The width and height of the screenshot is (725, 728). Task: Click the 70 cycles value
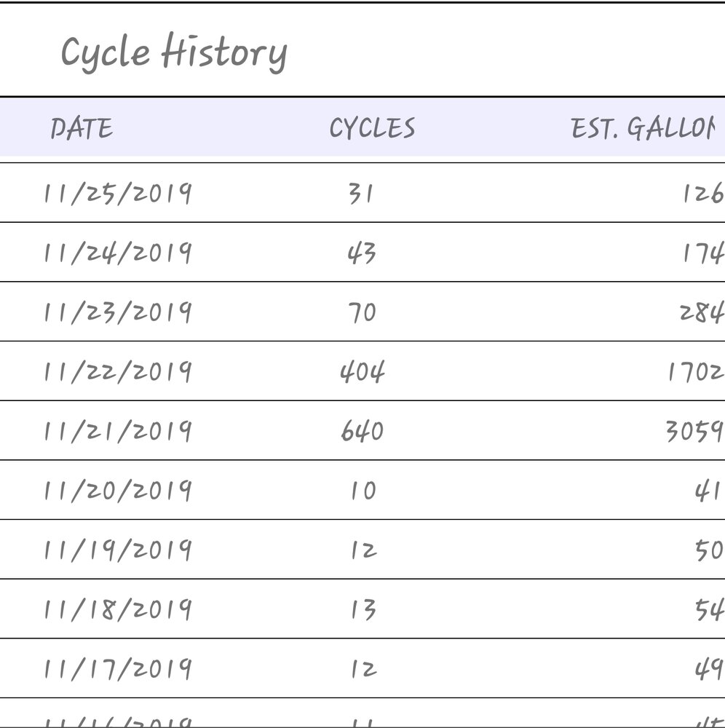pyautogui.click(x=362, y=312)
